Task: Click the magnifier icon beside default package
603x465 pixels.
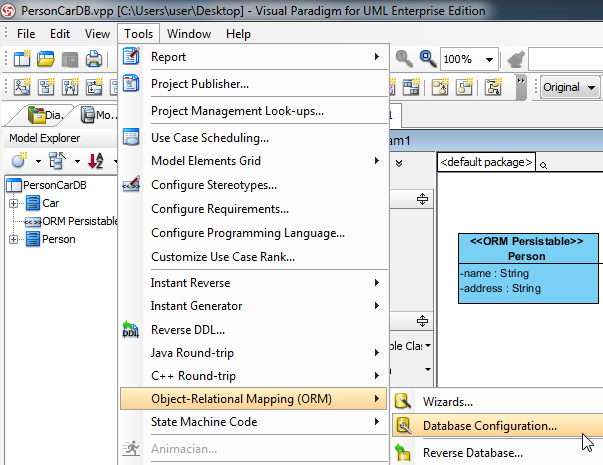Action: 543,165
